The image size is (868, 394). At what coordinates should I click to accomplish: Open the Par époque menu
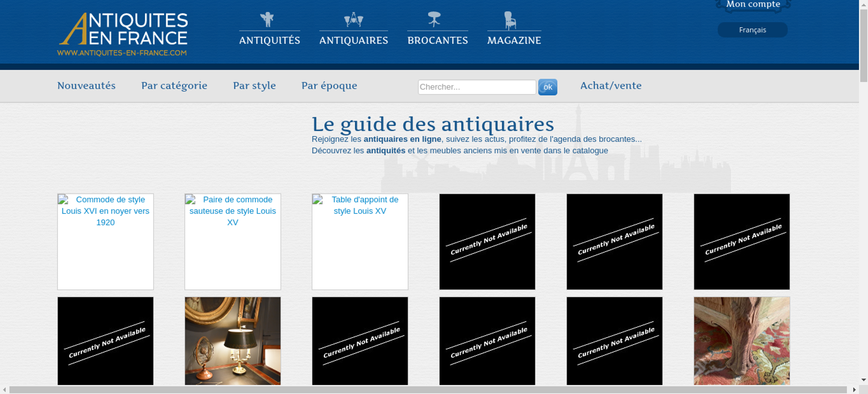329,86
